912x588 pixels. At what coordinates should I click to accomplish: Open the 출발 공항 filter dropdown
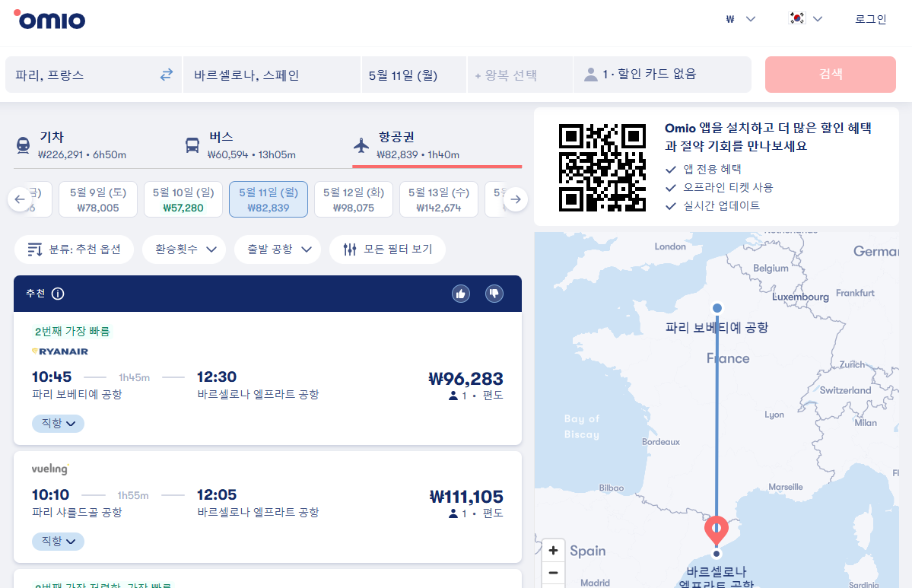coord(278,250)
